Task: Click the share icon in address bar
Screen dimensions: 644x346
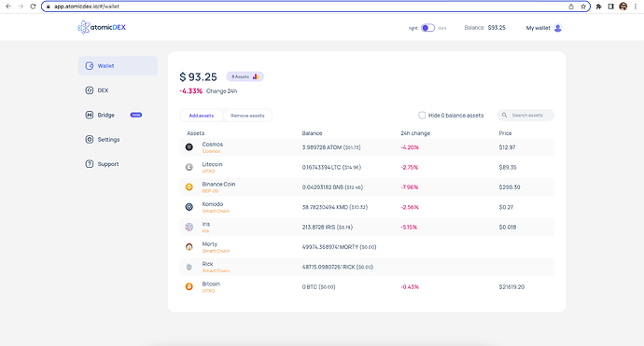Action: (571, 7)
